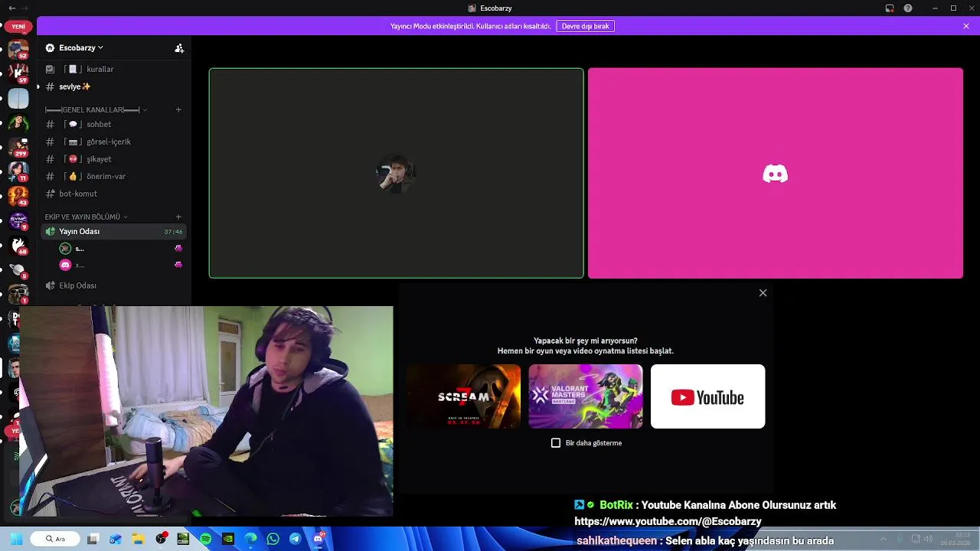
Task: Open Discord help question mark icon
Action: pyautogui.click(x=908, y=8)
